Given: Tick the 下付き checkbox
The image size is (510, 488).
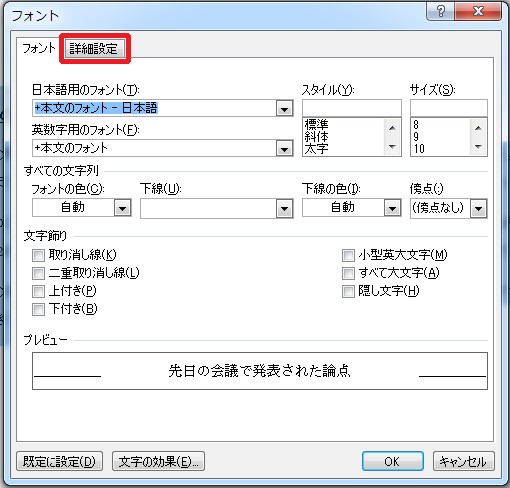Looking at the screenshot, I should pyautogui.click(x=38, y=309).
